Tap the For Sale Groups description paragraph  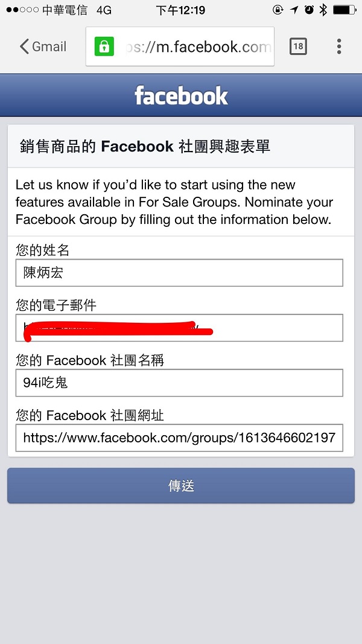(174, 202)
